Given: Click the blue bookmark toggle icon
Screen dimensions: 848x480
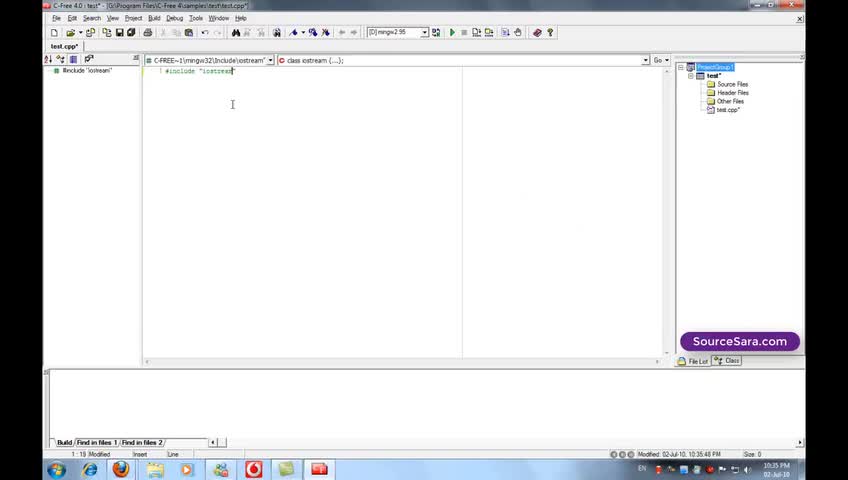Looking at the screenshot, I should 294,32.
